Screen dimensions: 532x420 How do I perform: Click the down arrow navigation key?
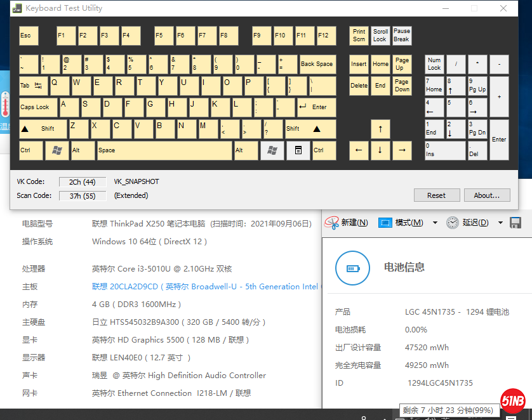point(380,150)
